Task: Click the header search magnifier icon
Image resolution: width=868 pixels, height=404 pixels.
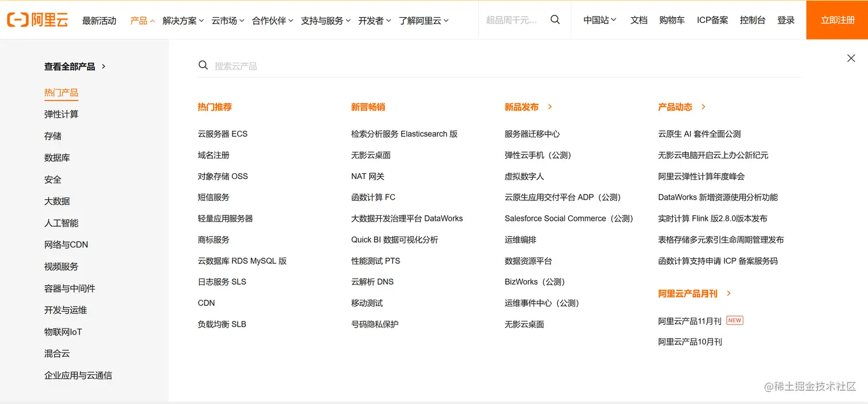Action: (x=555, y=20)
